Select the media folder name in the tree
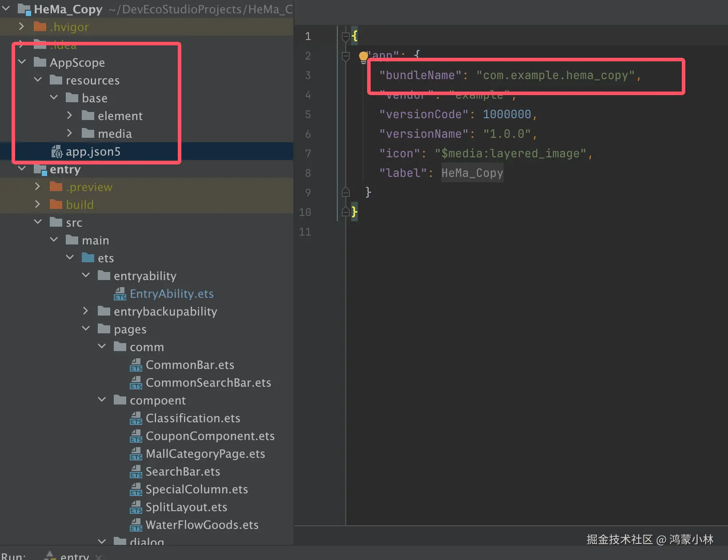The image size is (728, 560). tap(115, 134)
